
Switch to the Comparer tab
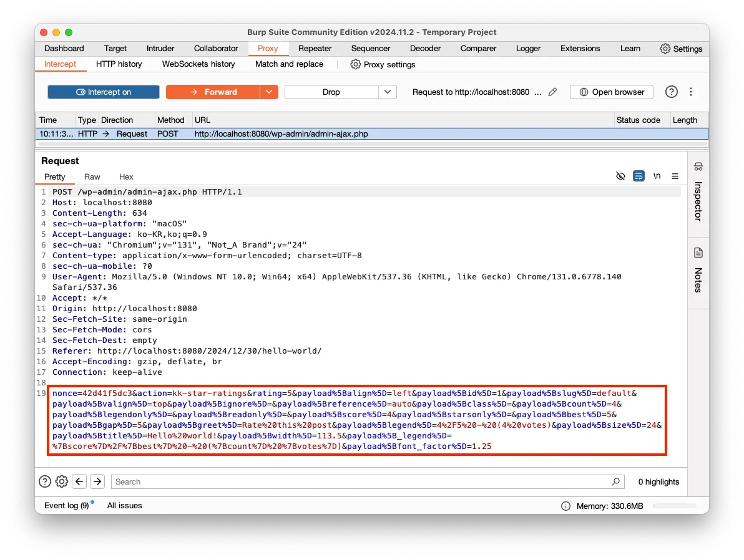pos(478,49)
